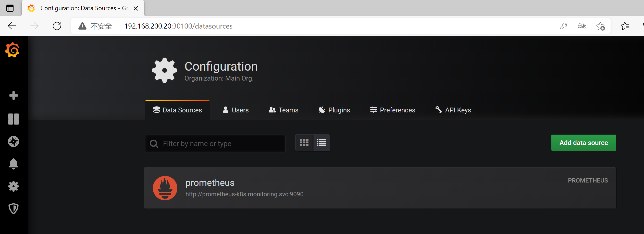Open the Explore compass icon
This screenshot has width=644, height=234.
point(13,141)
